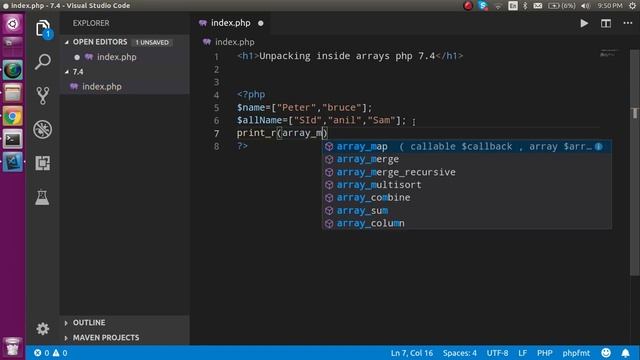Viewport: 640px width, 360px height.
Task: Open the Files manager launcher icon
Action: click(13, 93)
